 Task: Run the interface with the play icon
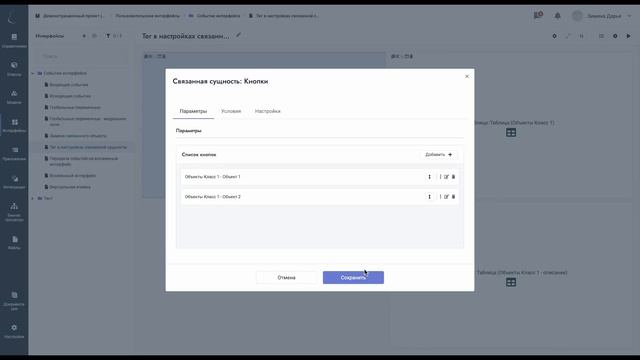click(x=629, y=36)
